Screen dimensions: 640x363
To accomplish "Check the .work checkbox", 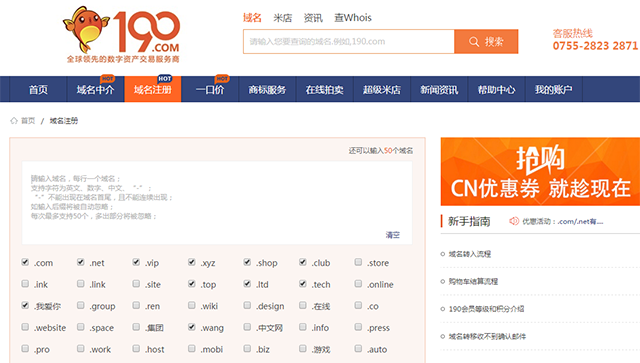I will [x=80, y=348].
